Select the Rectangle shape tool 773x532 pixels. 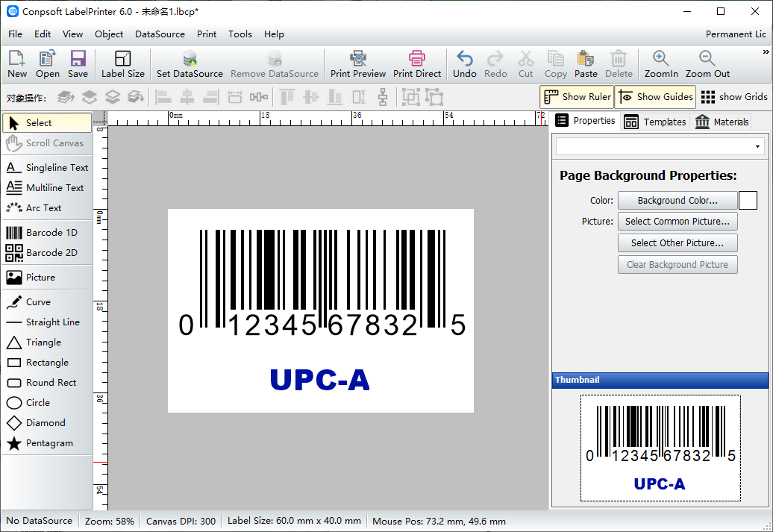(x=47, y=363)
